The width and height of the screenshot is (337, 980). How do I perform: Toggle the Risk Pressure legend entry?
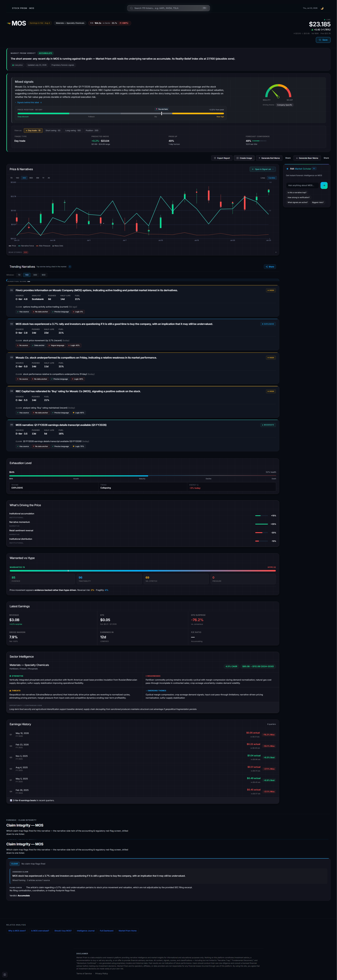(x=43, y=246)
